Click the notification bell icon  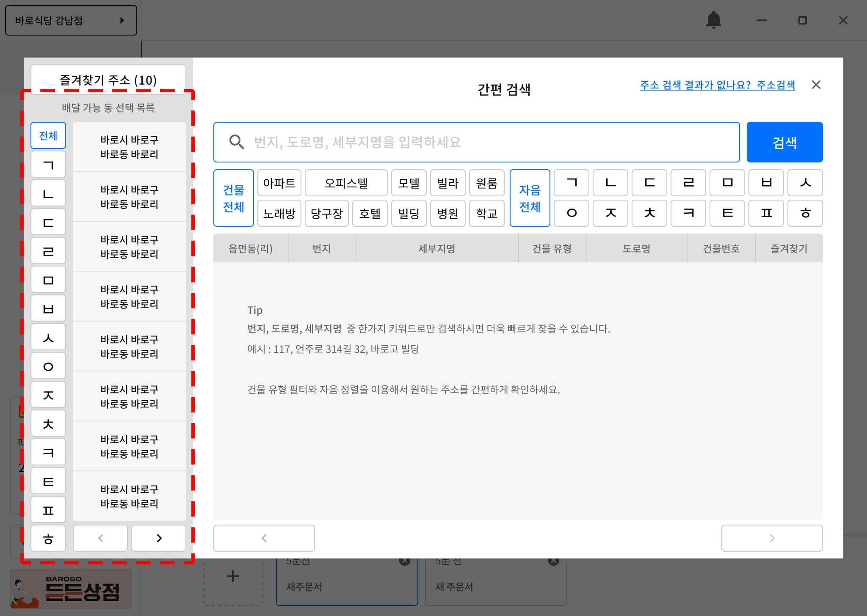tap(713, 20)
